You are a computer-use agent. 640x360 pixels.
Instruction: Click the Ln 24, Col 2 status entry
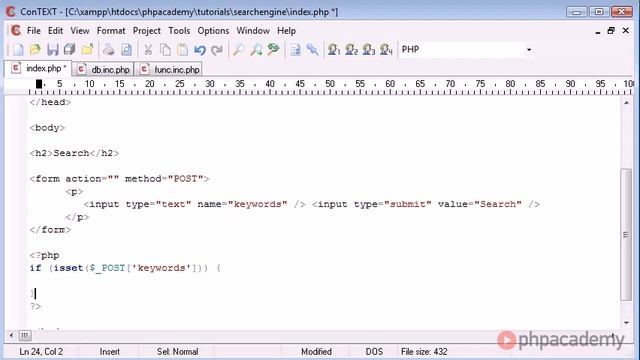(41, 351)
